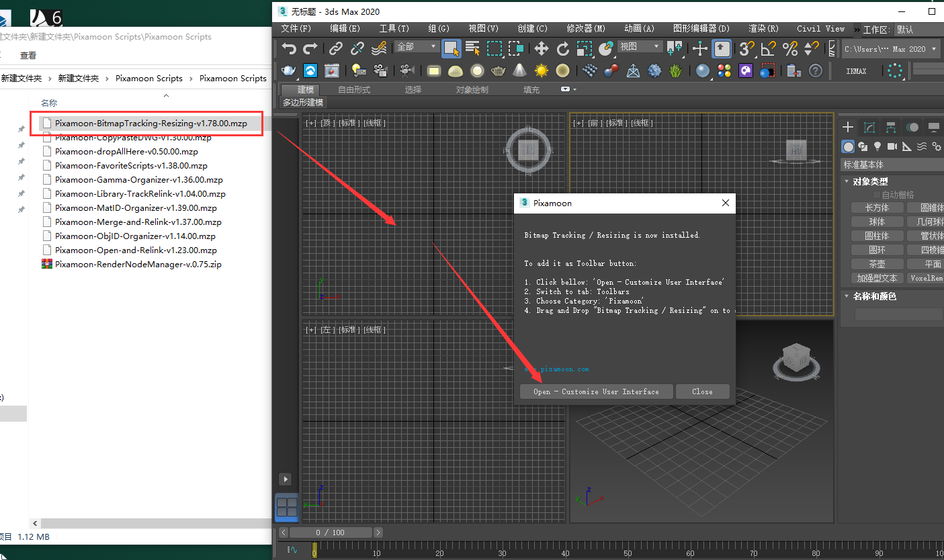Viewport: 944px width, 560px height.
Task: Activate the Select and Move tool
Action: [x=541, y=48]
